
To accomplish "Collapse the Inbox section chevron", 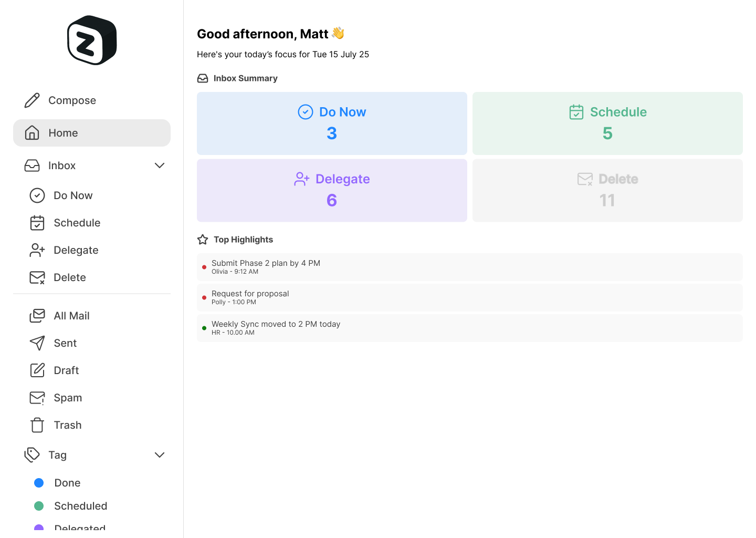I will [160, 165].
